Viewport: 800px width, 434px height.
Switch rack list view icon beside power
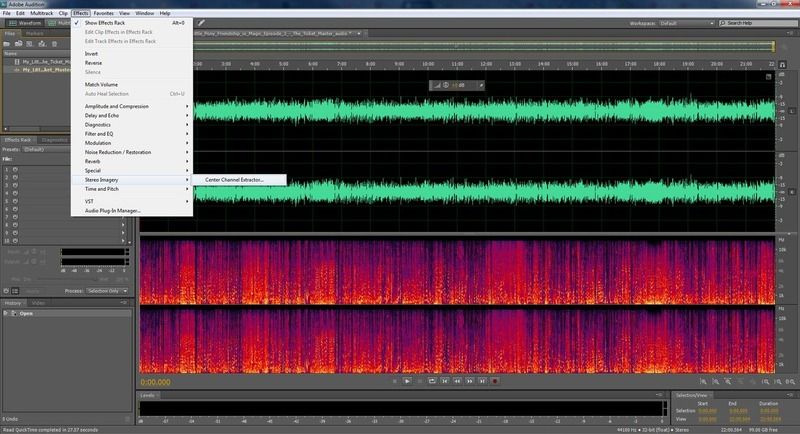click(x=15, y=291)
